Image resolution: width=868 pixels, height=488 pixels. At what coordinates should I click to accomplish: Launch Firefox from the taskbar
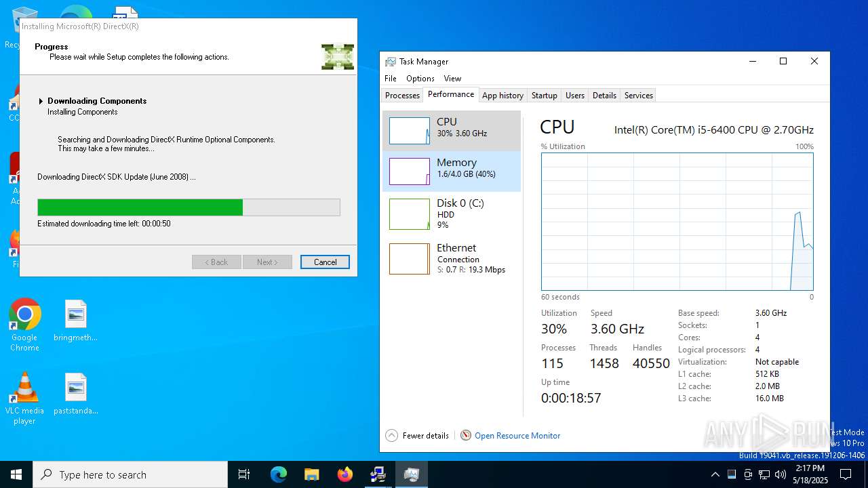pyautogui.click(x=345, y=474)
